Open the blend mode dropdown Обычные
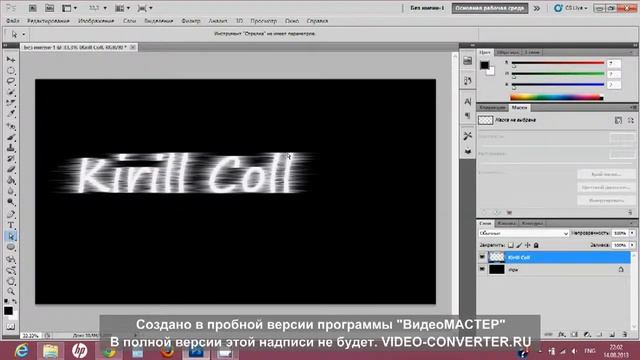 [x=524, y=233]
